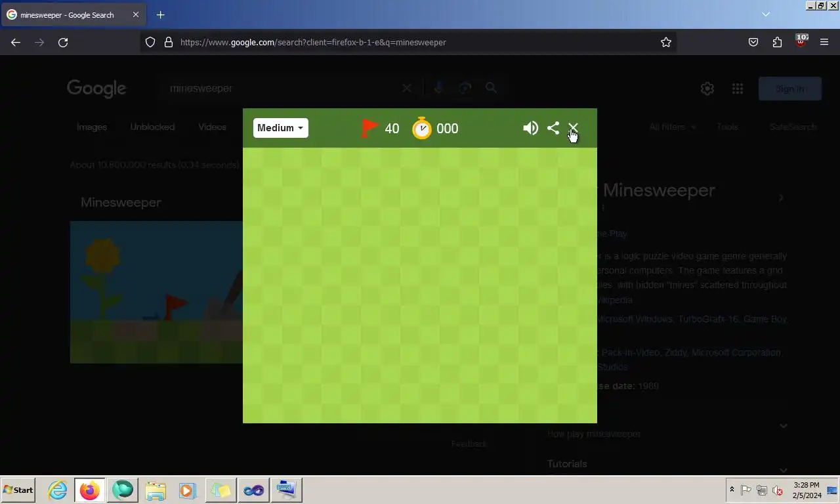
Task: Mute the Minesweeper game sound
Action: [530, 128]
